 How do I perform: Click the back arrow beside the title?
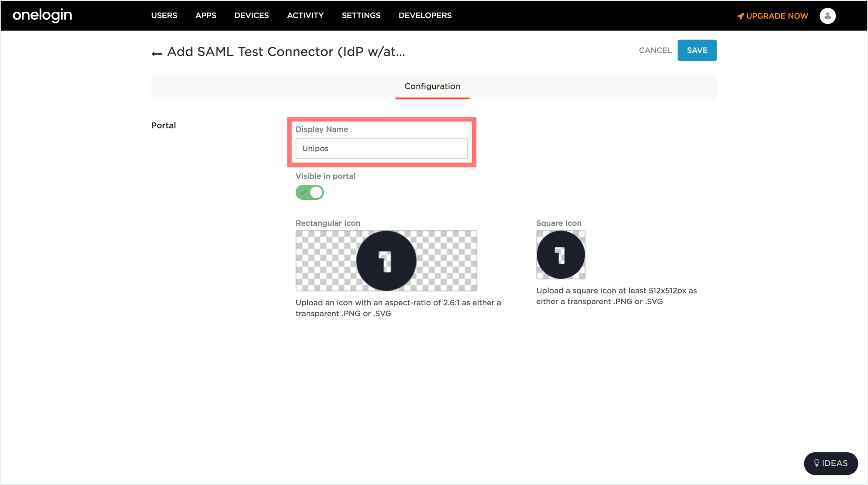pos(157,53)
